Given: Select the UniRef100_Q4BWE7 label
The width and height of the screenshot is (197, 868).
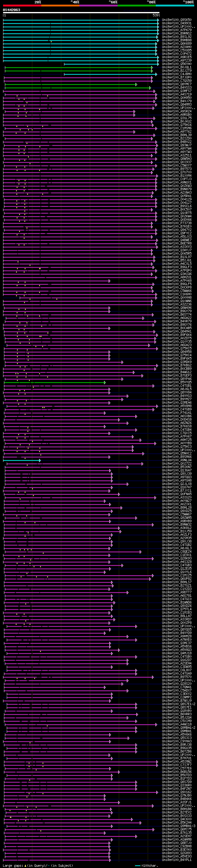Looking at the screenshot, I should pyautogui.click(x=177, y=240).
